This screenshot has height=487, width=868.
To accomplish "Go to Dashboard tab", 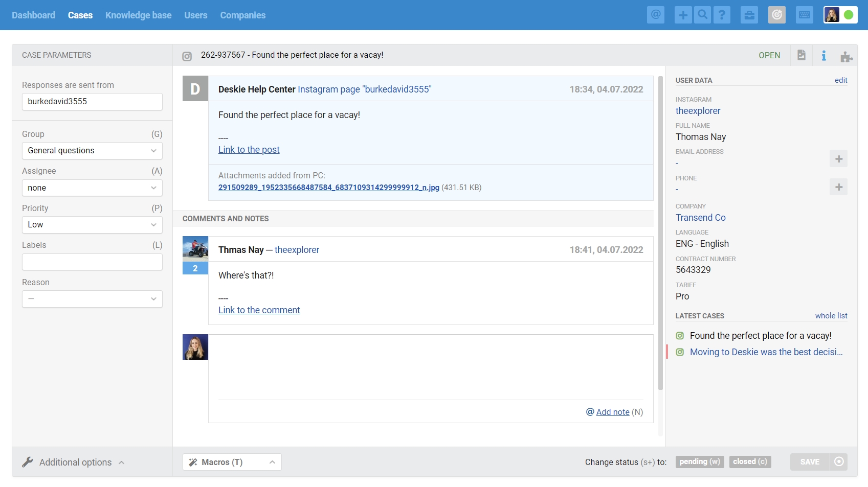I will 33,15.
